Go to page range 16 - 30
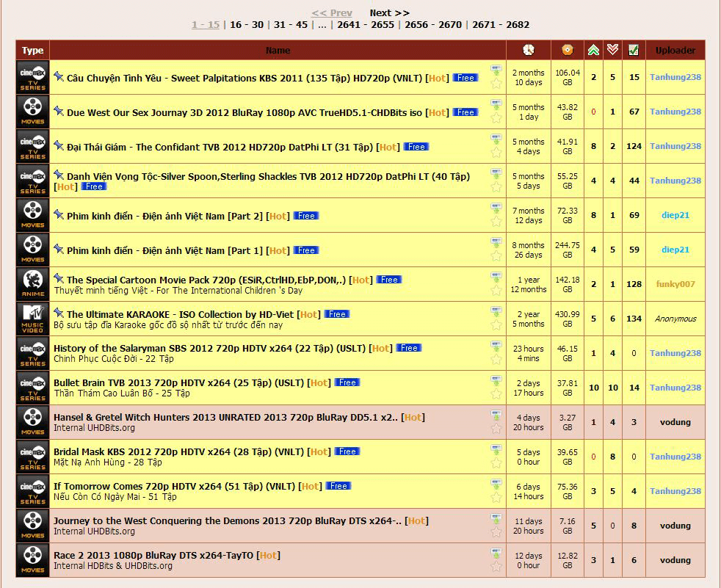This screenshot has height=588, width=721. pyautogui.click(x=247, y=25)
